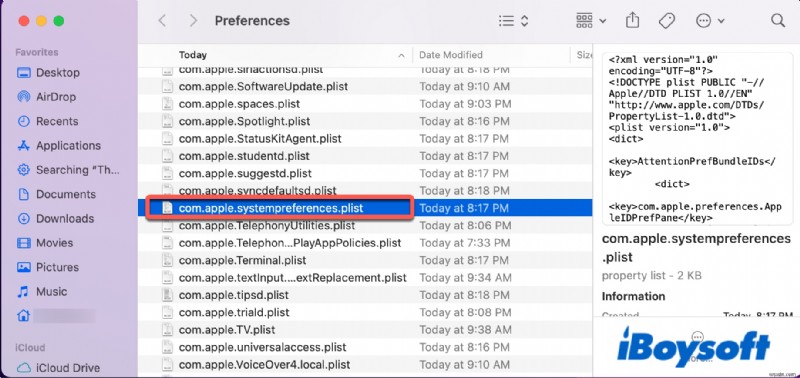
Task: Click Today at 9:38 AM date cell
Action: (465, 330)
